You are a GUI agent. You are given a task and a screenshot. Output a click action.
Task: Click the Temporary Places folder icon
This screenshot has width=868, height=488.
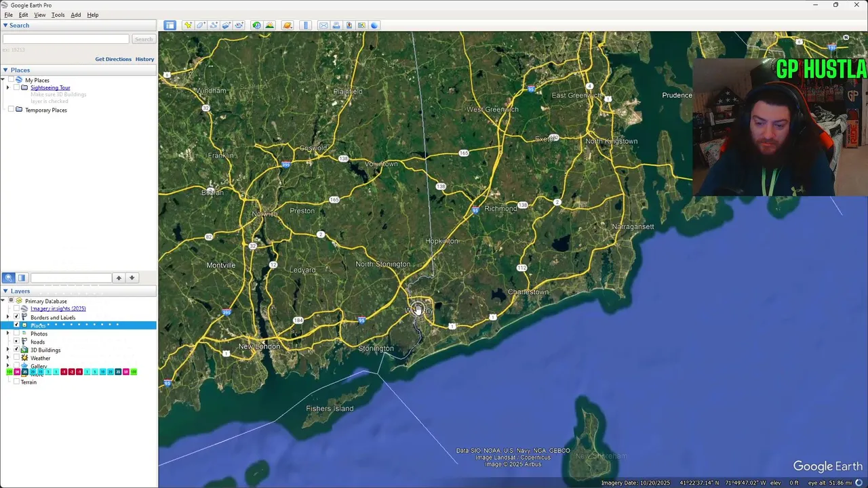click(x=19, y=110)
